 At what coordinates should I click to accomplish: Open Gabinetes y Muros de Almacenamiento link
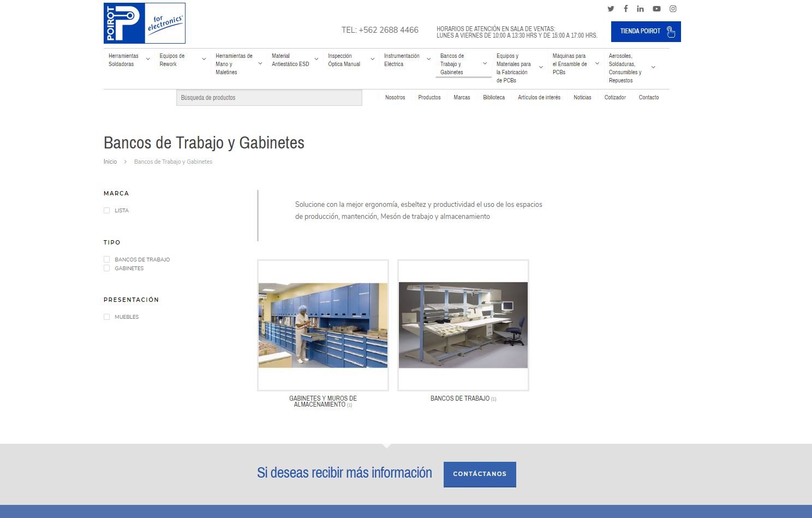323,402
